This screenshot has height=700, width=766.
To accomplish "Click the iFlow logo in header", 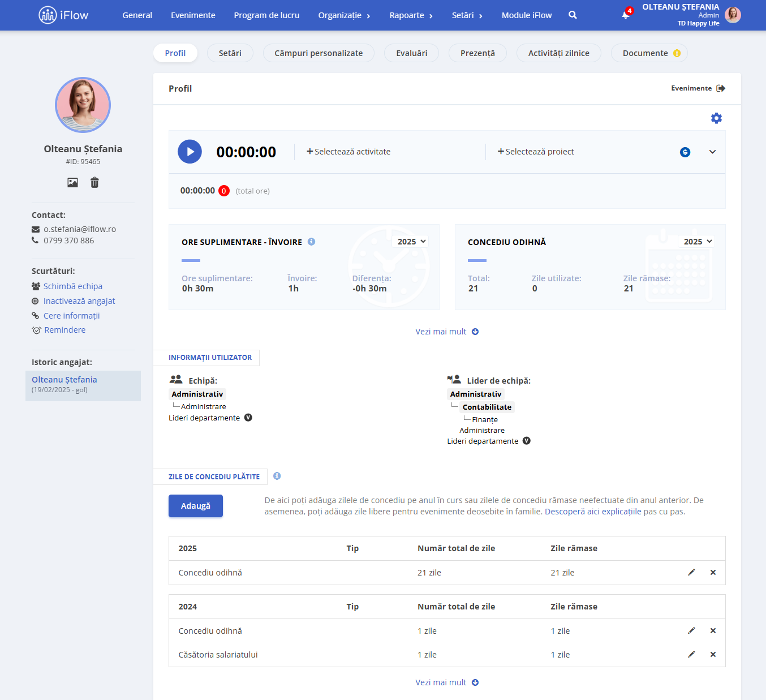I will 63,15.
